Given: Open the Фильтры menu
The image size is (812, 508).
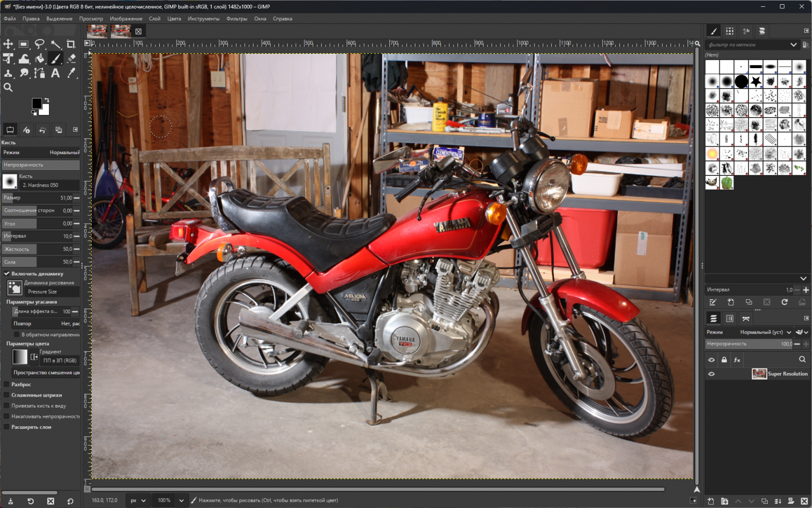Looking at the screenshot, I should 237,19.
